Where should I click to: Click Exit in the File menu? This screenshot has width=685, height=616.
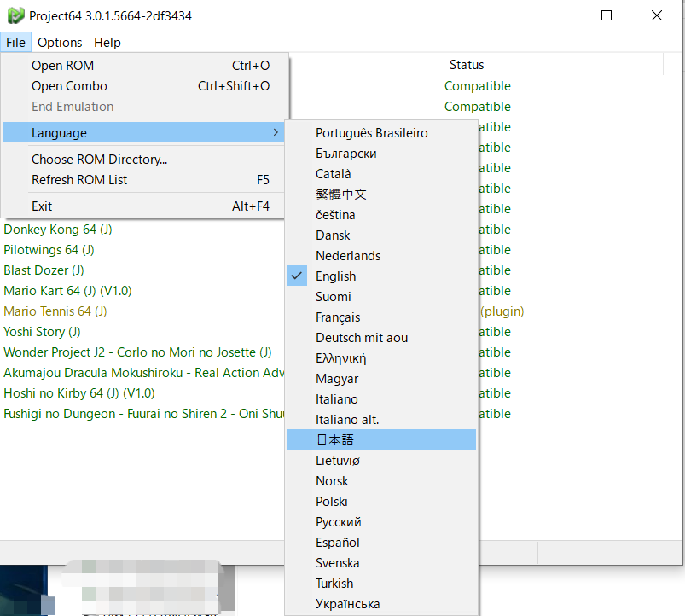click(x=145, y=206)
